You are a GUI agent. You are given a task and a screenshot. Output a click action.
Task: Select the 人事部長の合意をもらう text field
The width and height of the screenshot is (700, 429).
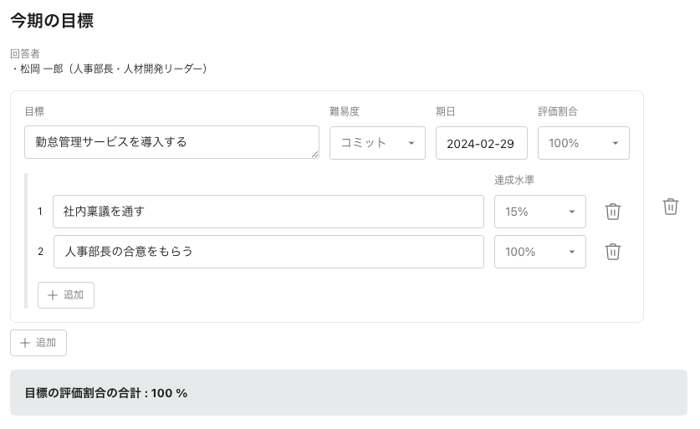267,252
